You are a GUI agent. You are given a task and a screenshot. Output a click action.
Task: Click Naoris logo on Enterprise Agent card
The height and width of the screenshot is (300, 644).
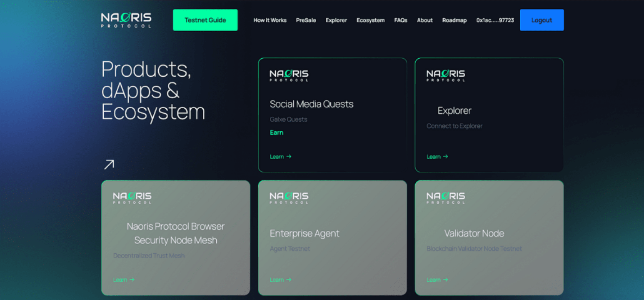(x=289, y=197)
